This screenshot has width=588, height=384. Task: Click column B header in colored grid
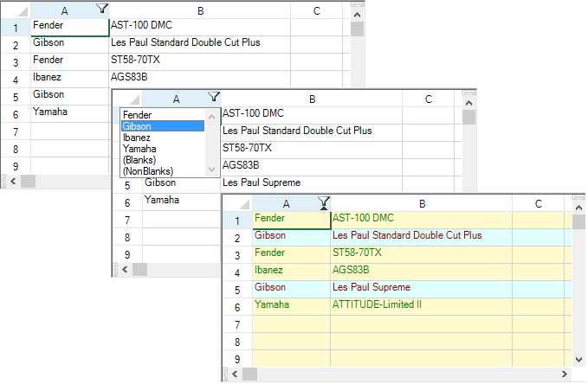pyautogui.click(x=421, y=204)
